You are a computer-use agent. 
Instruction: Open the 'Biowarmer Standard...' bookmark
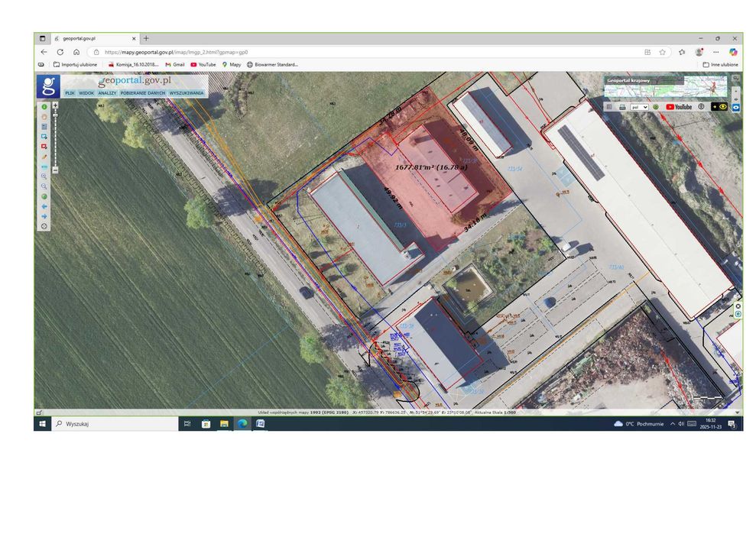(x=272, y=65)
